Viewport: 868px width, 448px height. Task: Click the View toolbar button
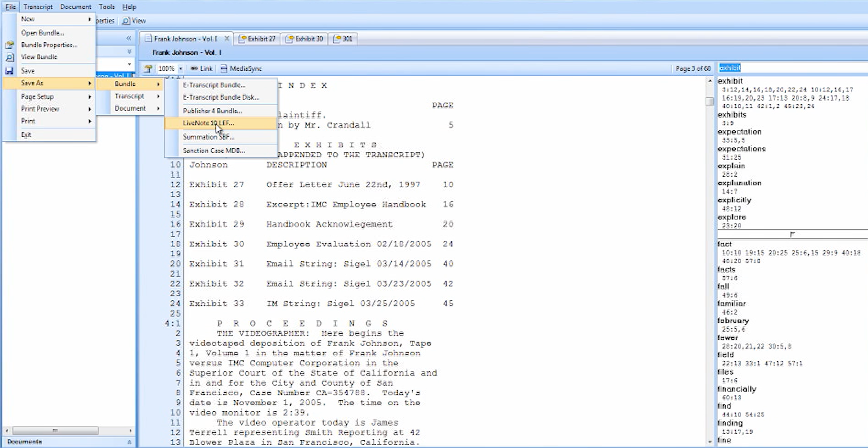click(x=134, y=21)
